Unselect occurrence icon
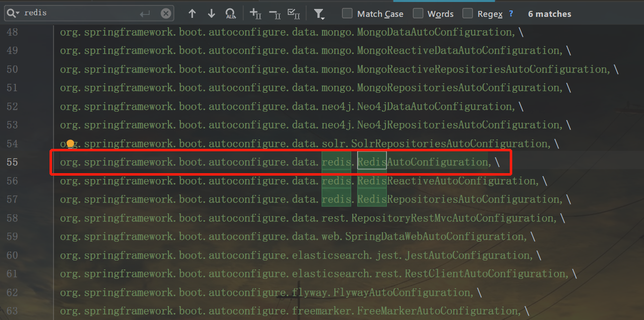Viewport: 644px width, 320px height. (274, 13)
